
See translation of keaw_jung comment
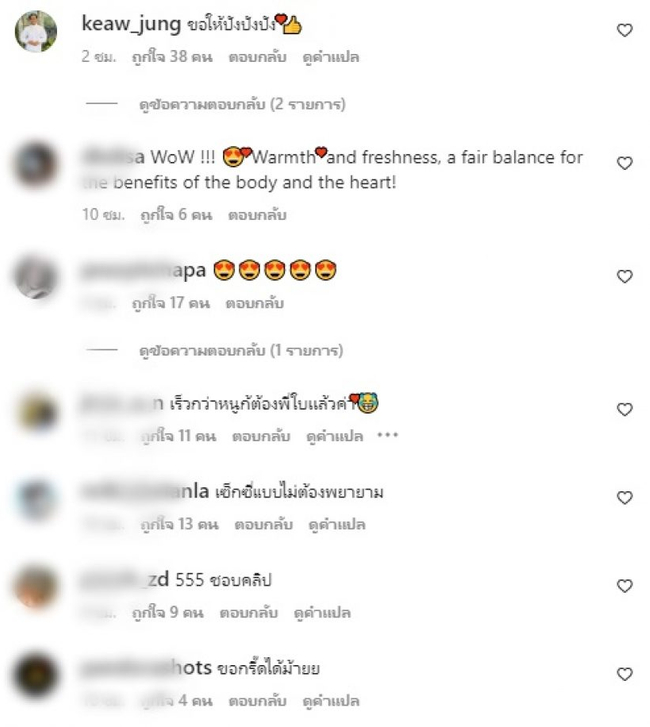click(x=331, y=57)
